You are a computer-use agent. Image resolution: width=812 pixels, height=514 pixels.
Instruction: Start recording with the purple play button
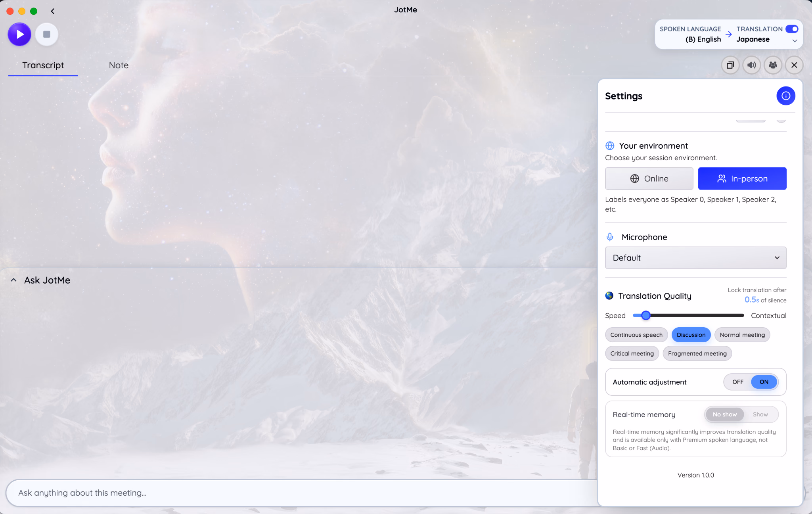[19, 35]
